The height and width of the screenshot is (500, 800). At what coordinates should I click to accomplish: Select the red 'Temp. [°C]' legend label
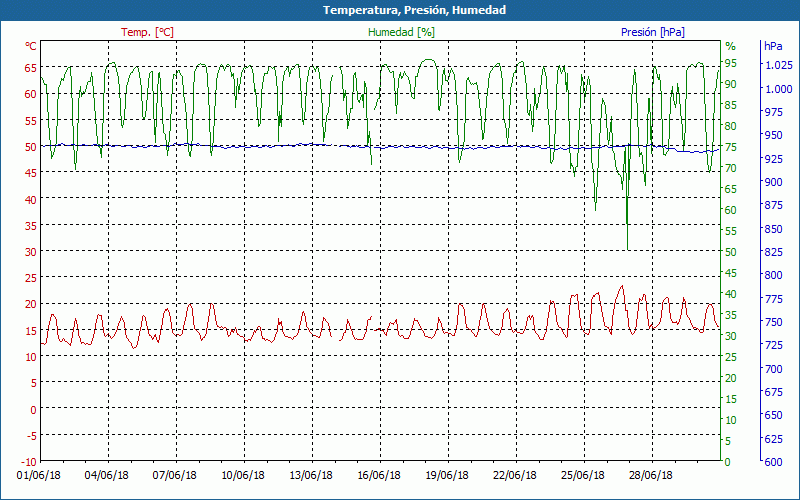147,32
